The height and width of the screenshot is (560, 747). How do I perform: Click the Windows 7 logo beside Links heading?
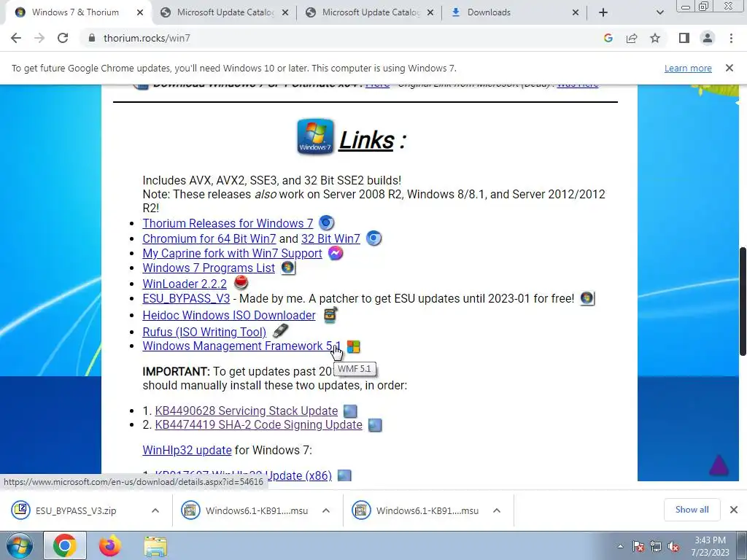[x=315, y=136]
